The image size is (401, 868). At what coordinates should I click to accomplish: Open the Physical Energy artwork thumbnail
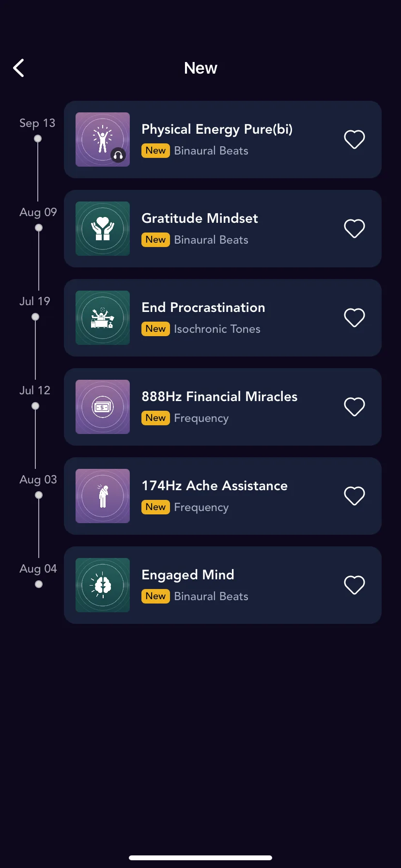click(x=103, y=139)
